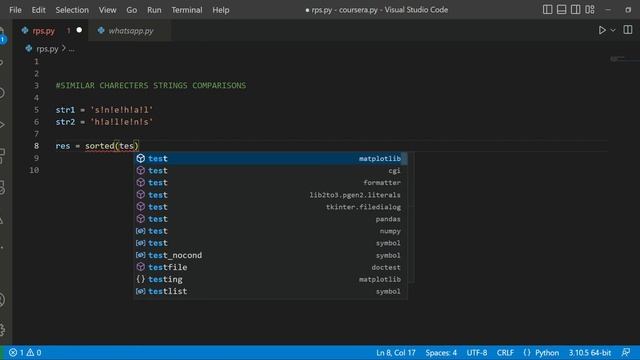The image size is (640, 360).
Task: Open the View menu
Action: click(107, 10)
